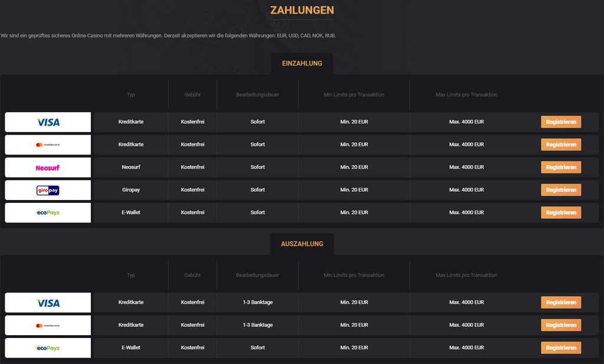Click Kreditkarte in the Mastercard deposit row
Image resolution: width=604 pixels, height=364 pixels.
131,145
